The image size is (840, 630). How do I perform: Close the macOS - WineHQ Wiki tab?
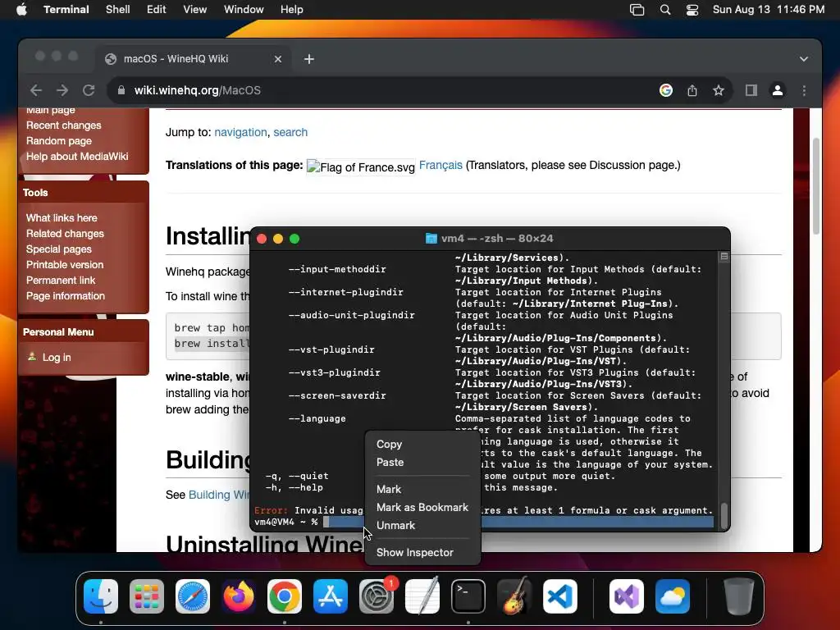click(277, 59)
